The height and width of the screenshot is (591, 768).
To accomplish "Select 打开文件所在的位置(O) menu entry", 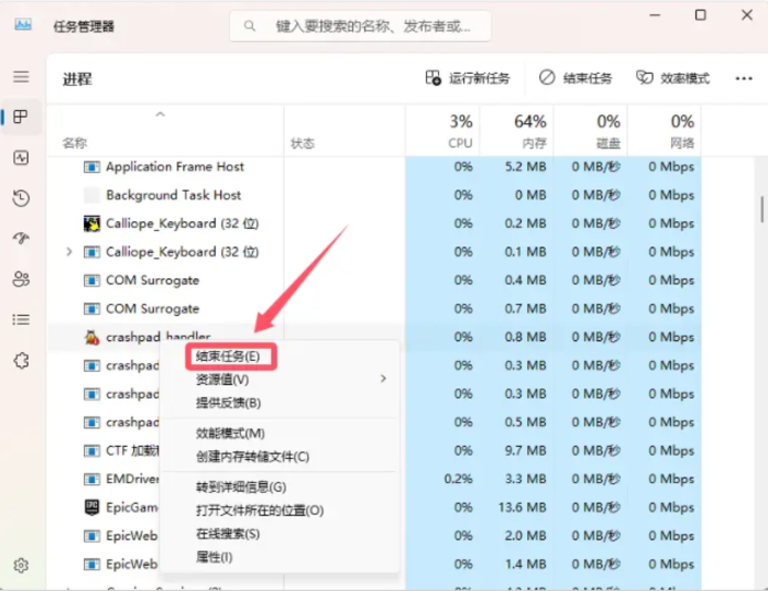I will (x=260, y=511).
